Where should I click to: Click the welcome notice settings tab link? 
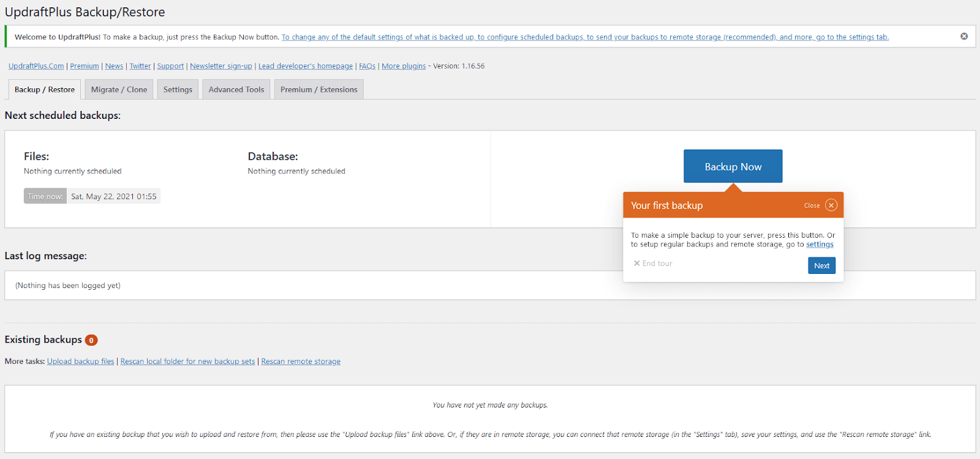tap(585, 37)
